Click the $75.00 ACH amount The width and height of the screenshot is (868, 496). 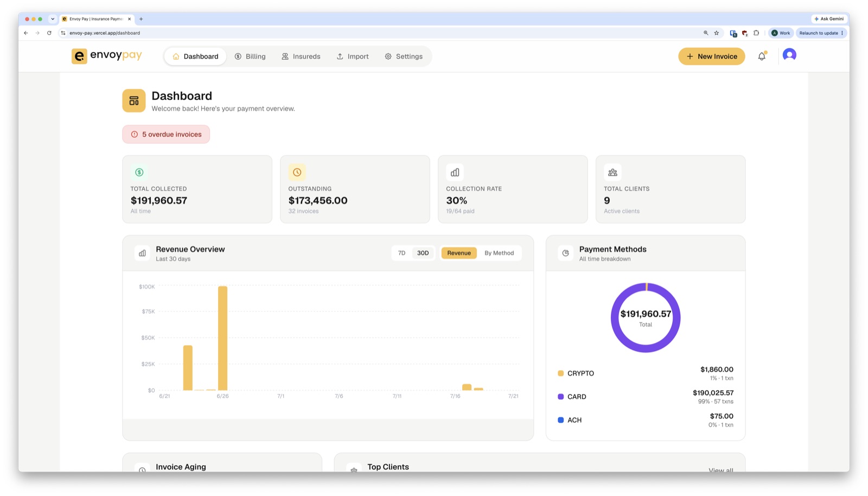click(722, 416)
